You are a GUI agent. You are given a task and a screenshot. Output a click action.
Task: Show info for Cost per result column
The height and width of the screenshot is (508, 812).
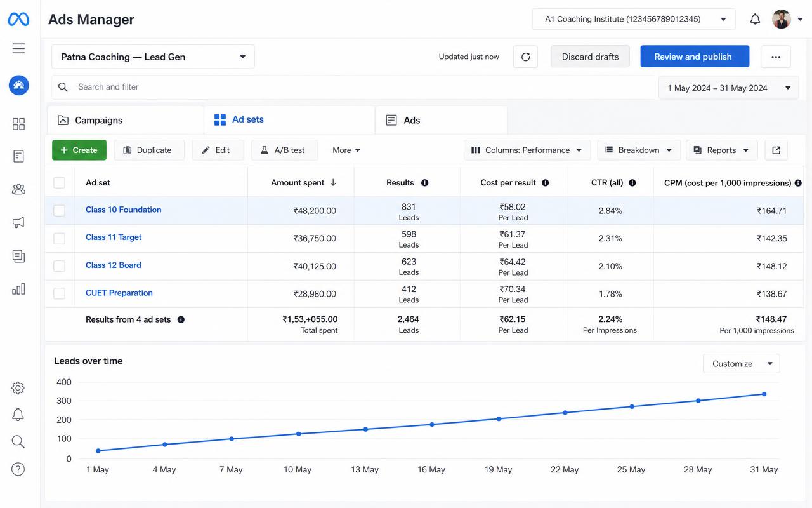click(546, 183)
